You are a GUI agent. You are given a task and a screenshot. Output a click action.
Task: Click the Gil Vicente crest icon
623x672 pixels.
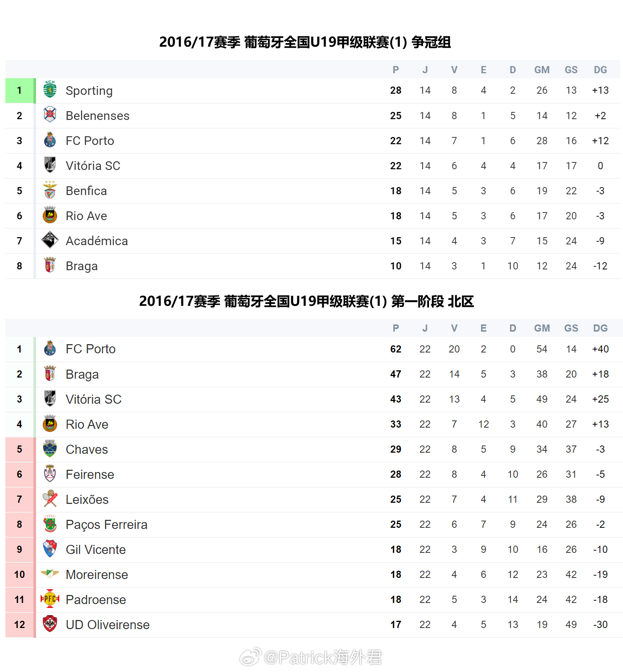(x=50, y=549)
